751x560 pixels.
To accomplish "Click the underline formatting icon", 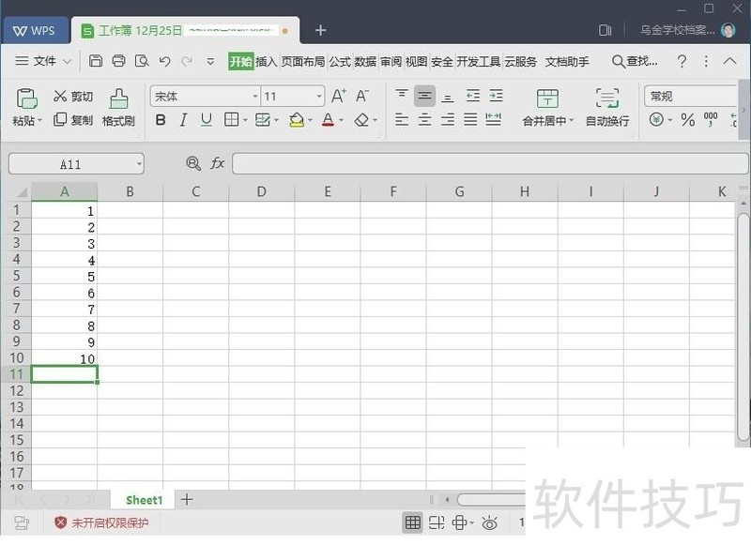I will tap(207, 120).
